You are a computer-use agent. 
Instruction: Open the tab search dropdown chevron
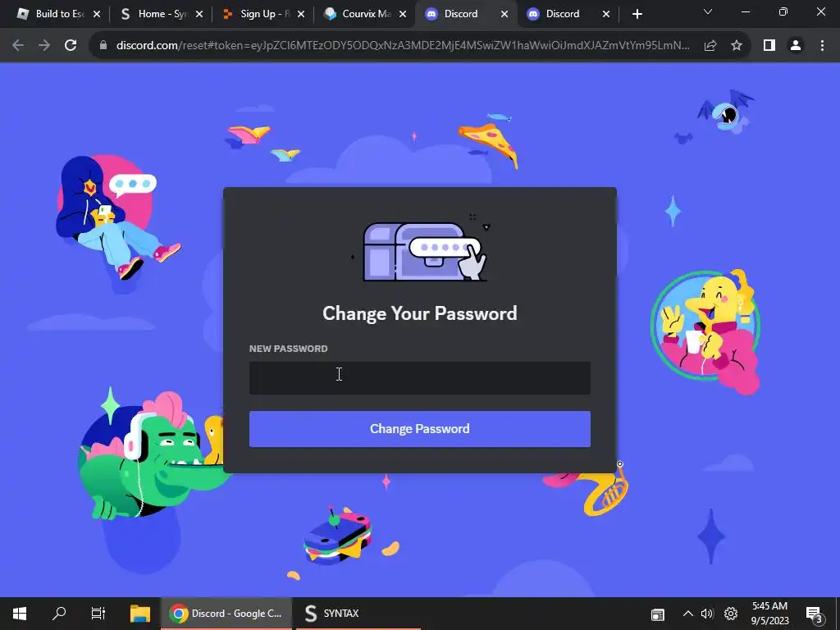[708, 11]
